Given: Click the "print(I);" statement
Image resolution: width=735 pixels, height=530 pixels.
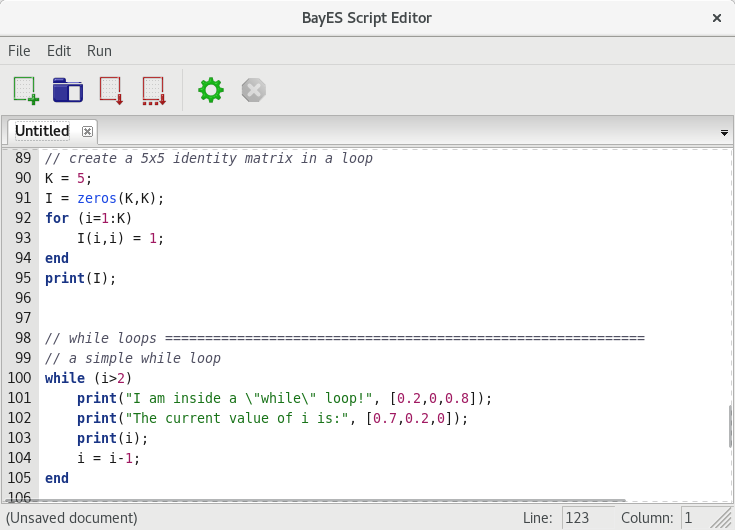Looking at the screenshot, I should tap(80, 278).
